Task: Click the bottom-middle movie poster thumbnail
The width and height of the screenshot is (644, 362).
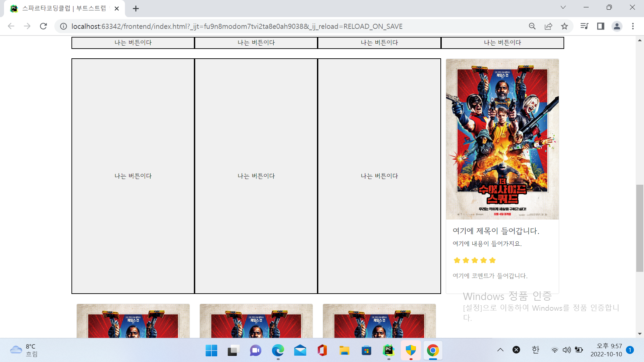Action: [x=256, y=321]
